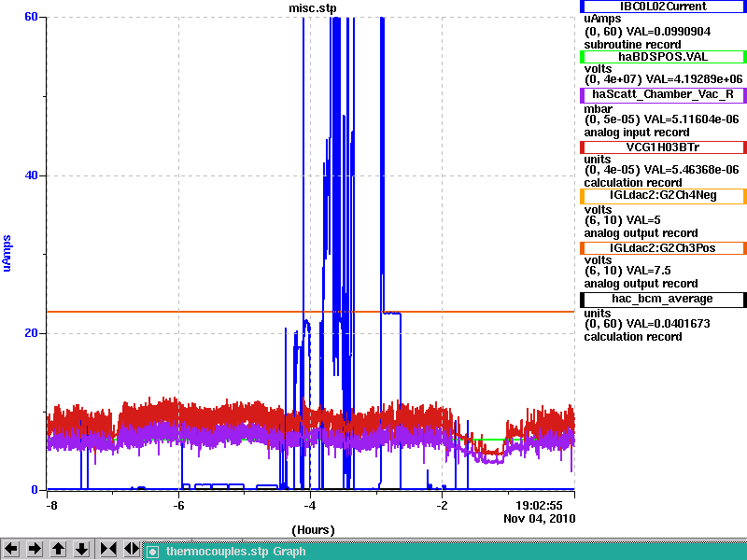Click the x-axis tick label -6

point(178,505)
